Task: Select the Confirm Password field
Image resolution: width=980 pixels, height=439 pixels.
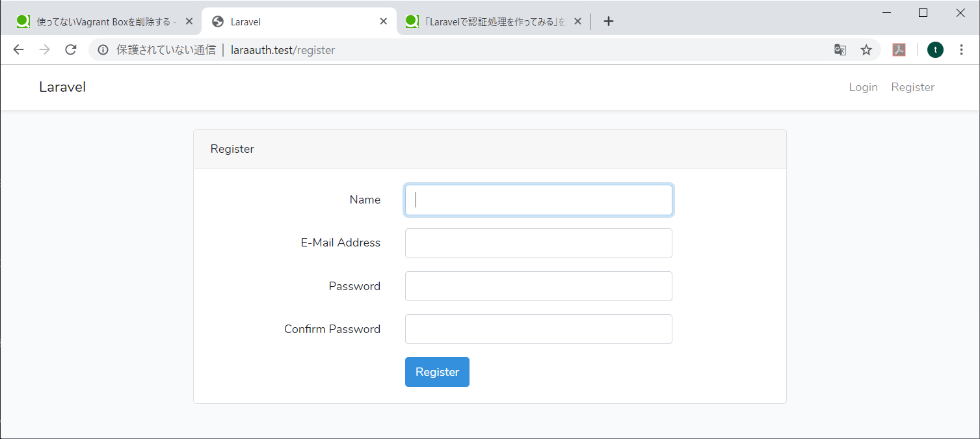Action: pyautogui.click(x=538, y=329)
